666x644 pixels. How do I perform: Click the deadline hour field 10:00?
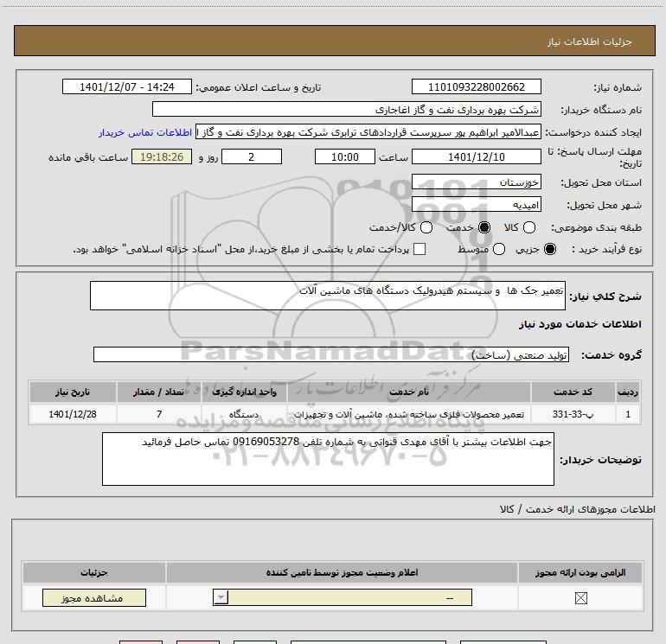[x=345, y=157]
